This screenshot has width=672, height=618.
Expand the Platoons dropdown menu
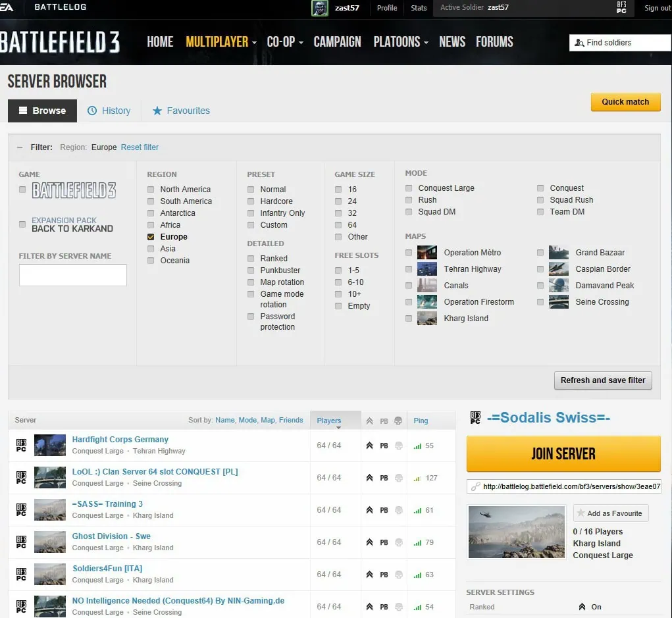(x=400, y=42)
